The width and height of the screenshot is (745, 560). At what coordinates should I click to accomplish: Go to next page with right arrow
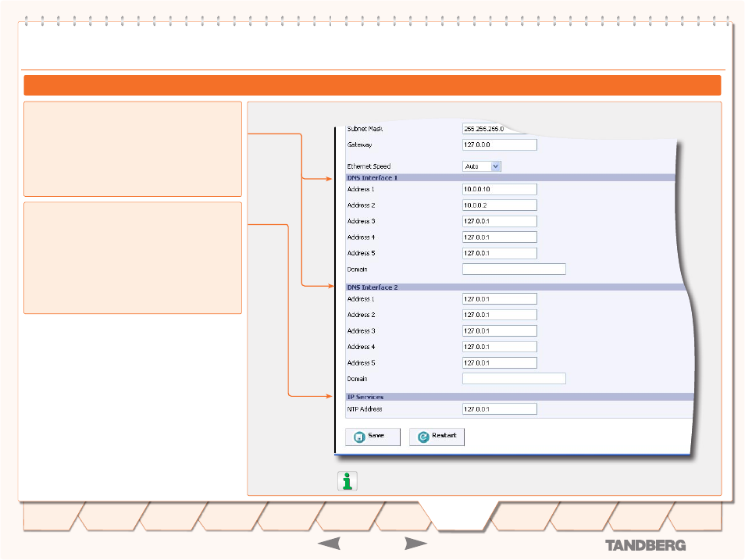415,544
